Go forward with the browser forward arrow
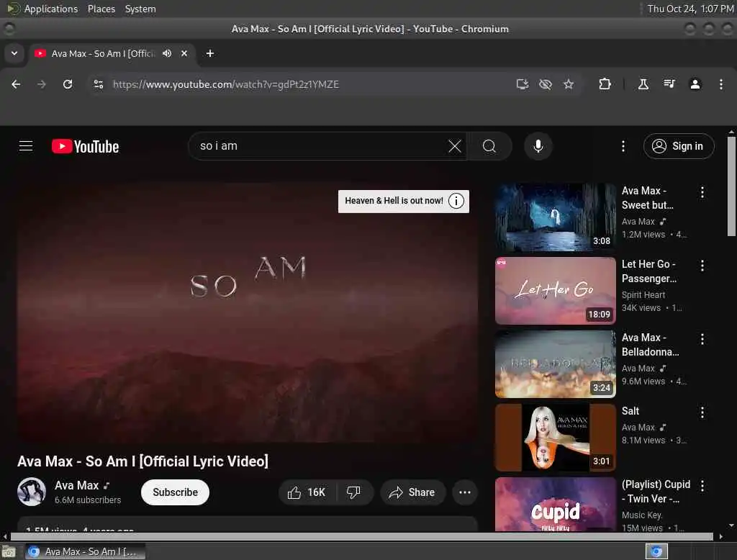The image size is (737, 560). tap(42, 84)
